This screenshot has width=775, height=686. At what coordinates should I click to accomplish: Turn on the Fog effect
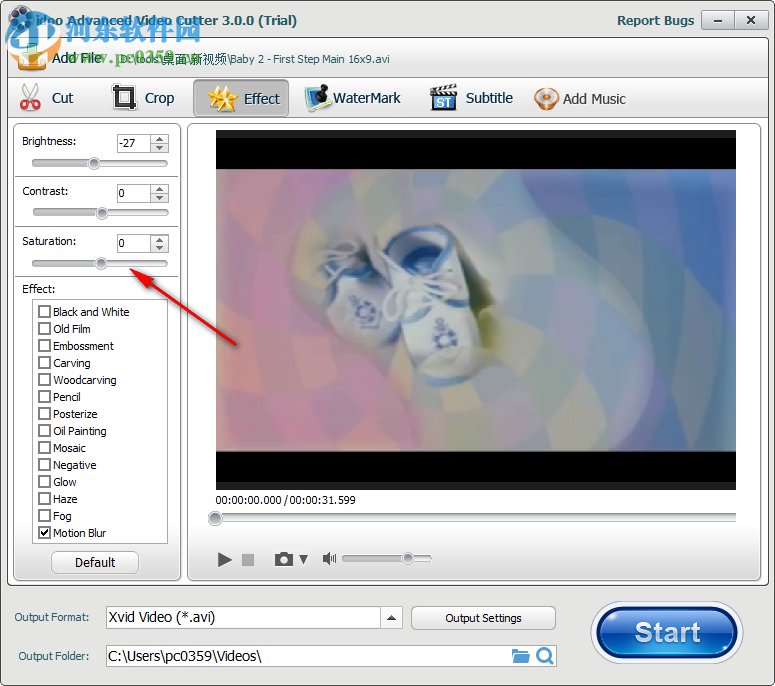[44, 516]
